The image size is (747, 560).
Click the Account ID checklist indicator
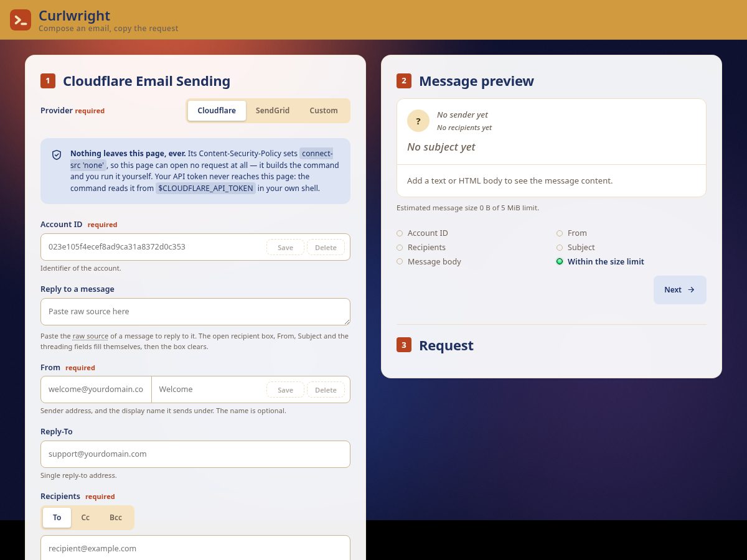pyautogui.click(x=400, y=233)
